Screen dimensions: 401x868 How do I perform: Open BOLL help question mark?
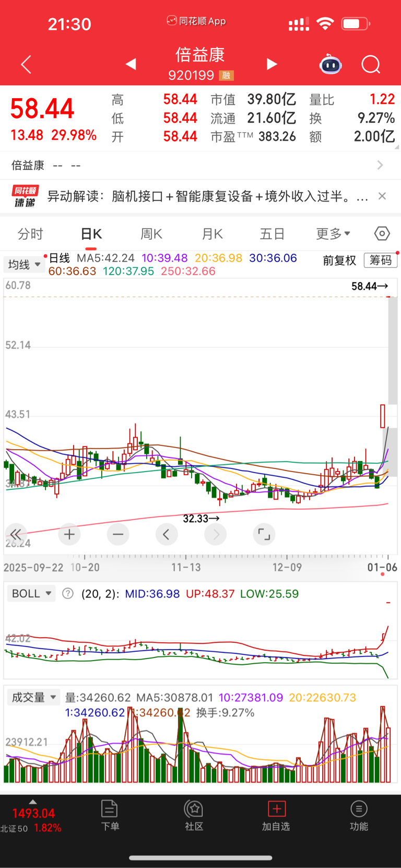click(68, 593)
